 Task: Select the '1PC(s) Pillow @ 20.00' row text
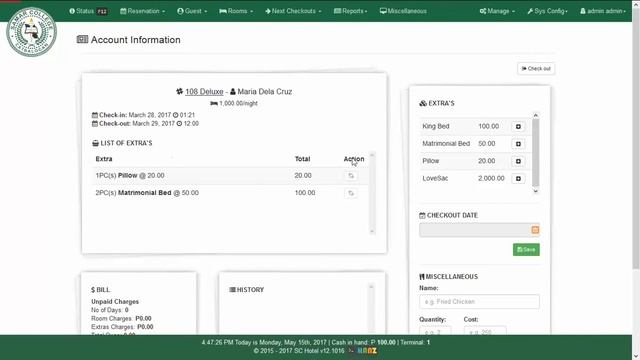coord(130,176)
